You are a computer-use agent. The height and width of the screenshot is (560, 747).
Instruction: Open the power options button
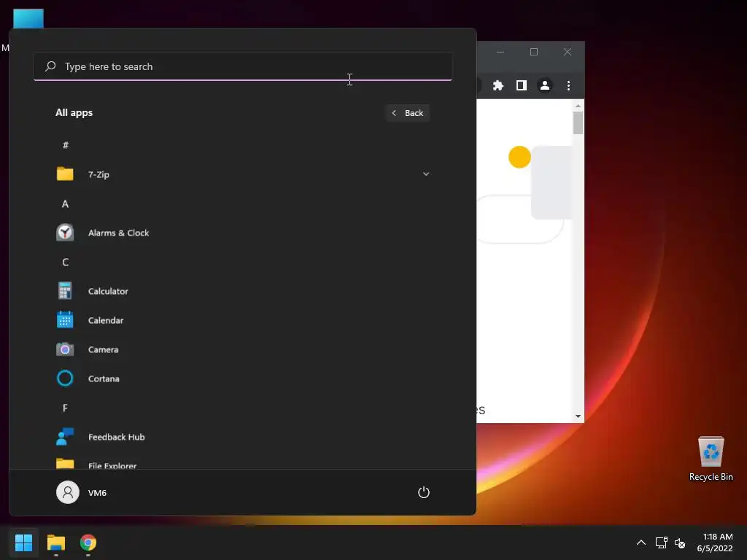click(424, 492)
